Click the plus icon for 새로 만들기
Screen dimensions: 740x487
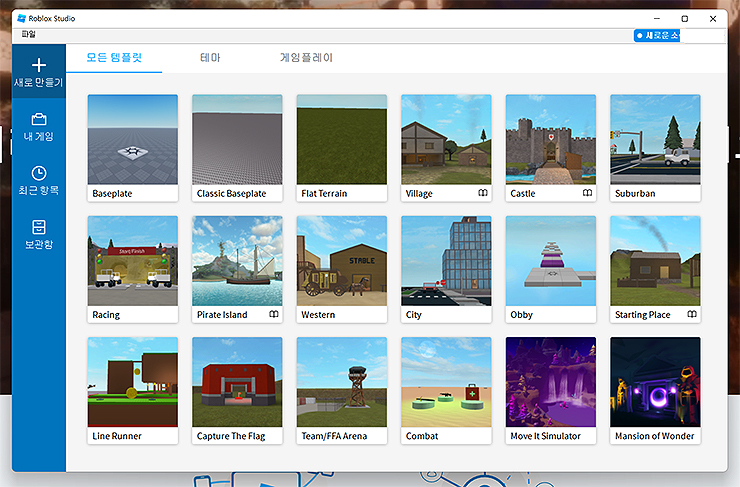point(39,65)
